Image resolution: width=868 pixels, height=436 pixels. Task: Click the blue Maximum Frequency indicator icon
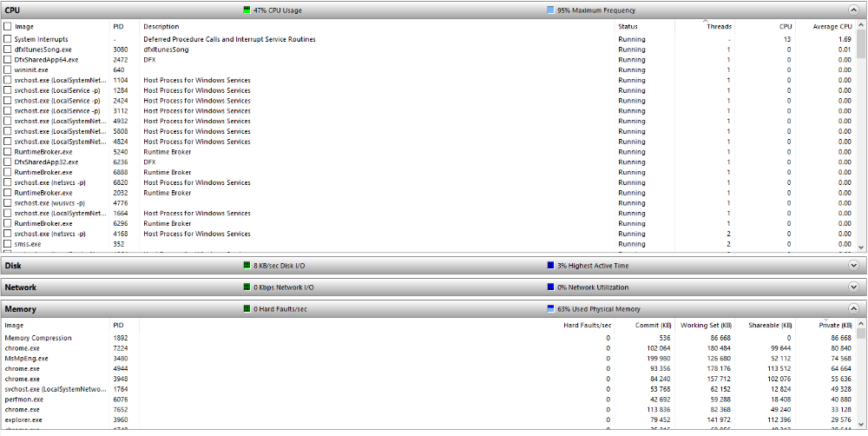[550, 10]
